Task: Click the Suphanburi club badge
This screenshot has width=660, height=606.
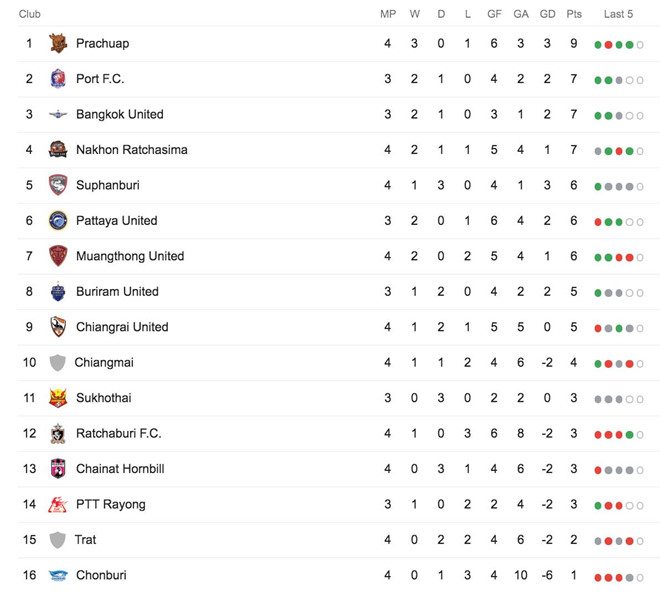Action: pos(58,185)
